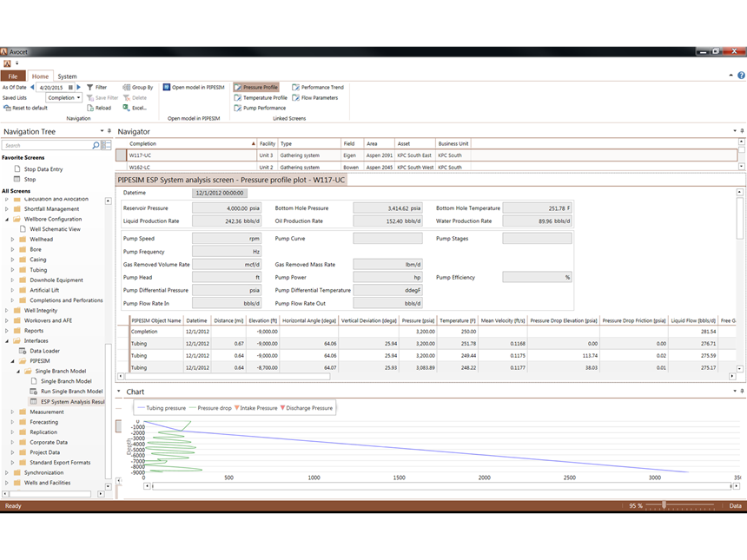Switch to the System ribbon tab

coord(67,76)
